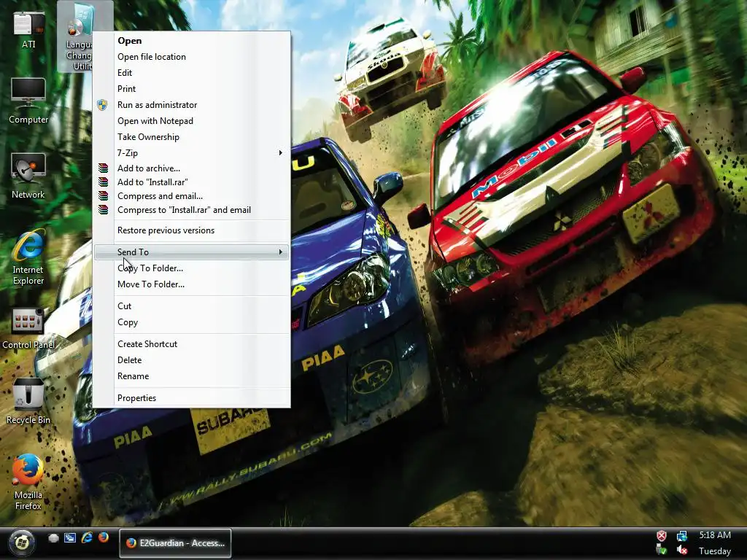Open the Recycle Bin
This screenshot has height=560, width=747.
(x=28, y=401)
